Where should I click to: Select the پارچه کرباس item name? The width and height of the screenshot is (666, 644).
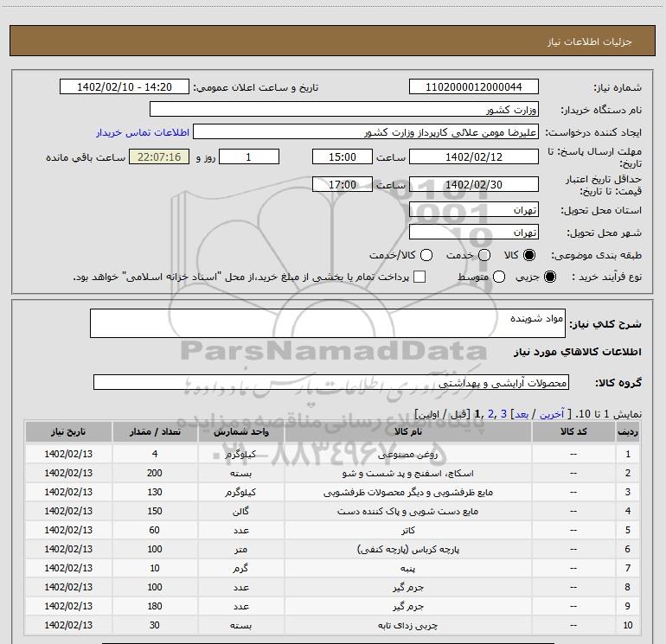[407, 549]
